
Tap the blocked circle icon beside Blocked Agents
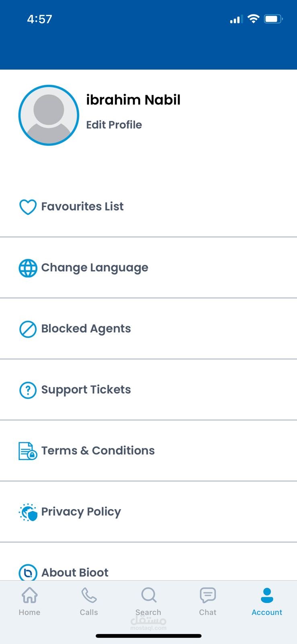[28, 329]
